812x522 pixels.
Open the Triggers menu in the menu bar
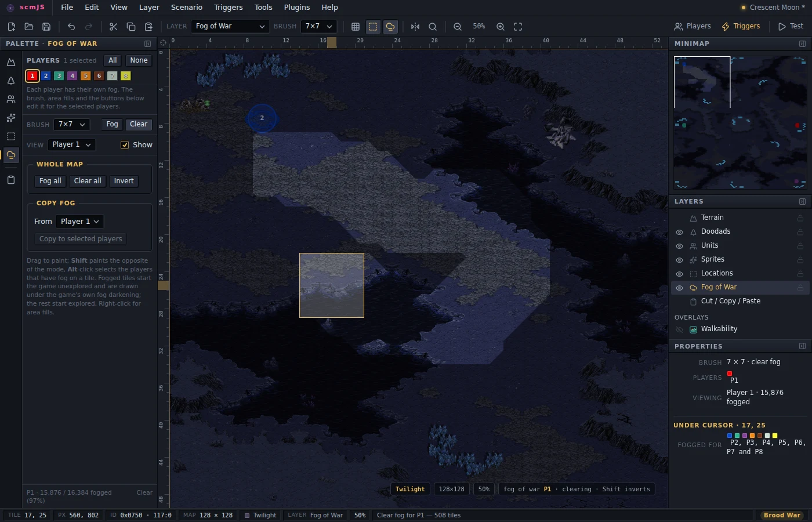point(229,8)
